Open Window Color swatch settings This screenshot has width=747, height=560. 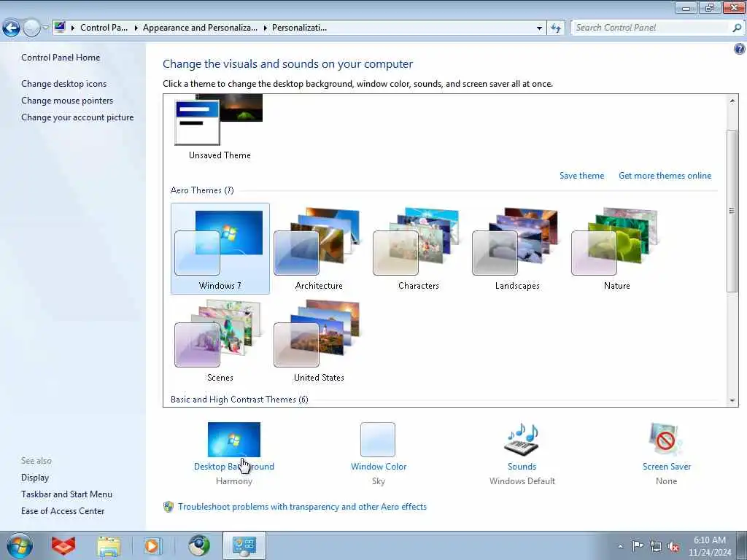(378, 440)
